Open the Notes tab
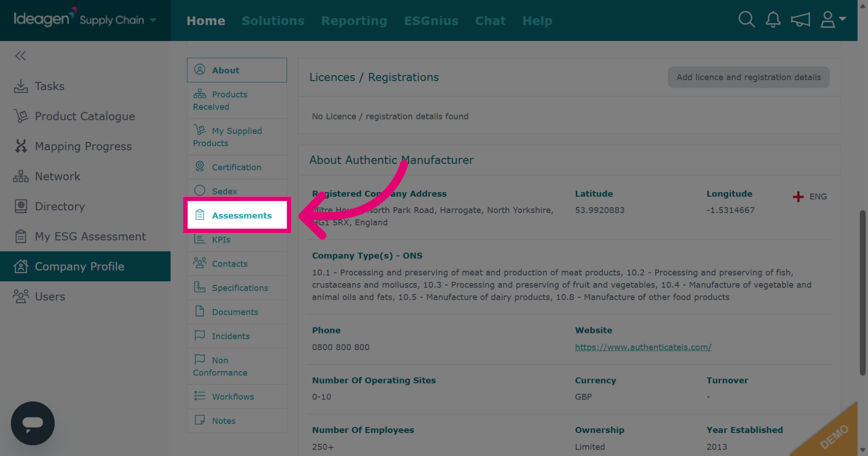The image size is (868, 456). pos(237,421)
